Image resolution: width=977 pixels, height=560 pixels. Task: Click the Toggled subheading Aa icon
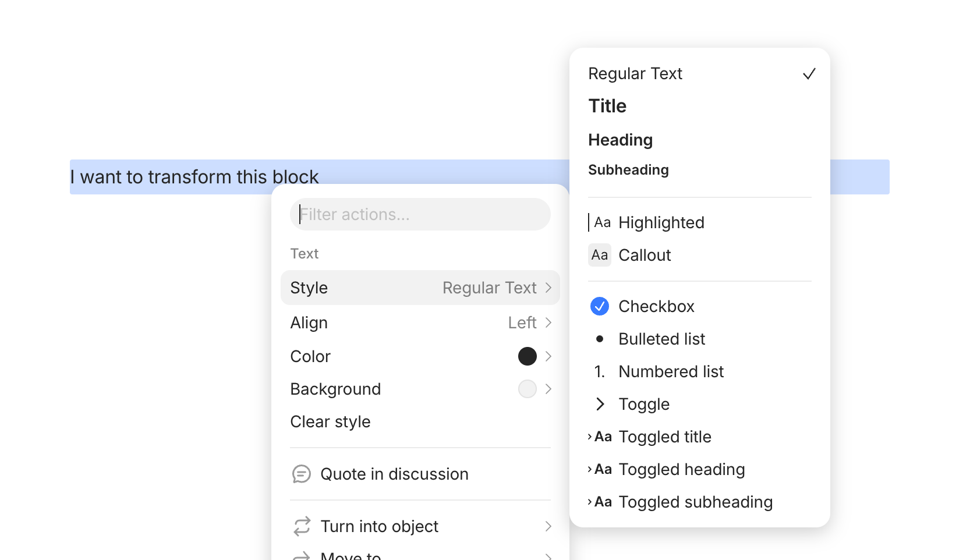coord(600,502)
